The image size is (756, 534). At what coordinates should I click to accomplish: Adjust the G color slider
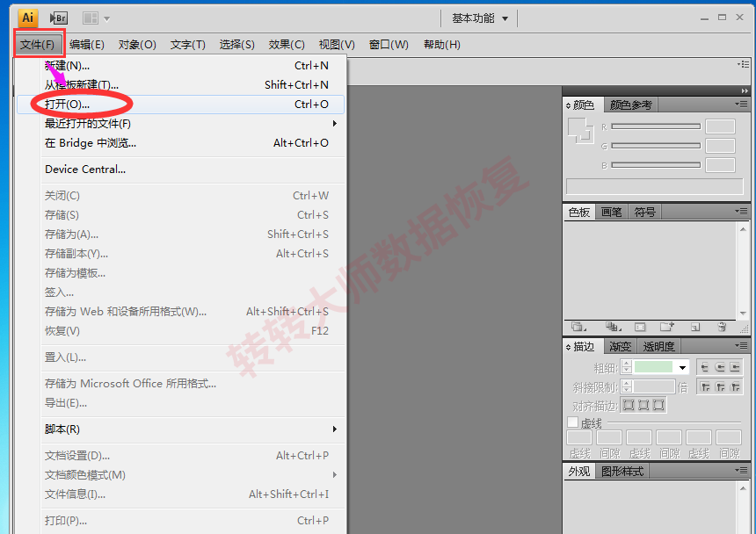tap(656, 146)
